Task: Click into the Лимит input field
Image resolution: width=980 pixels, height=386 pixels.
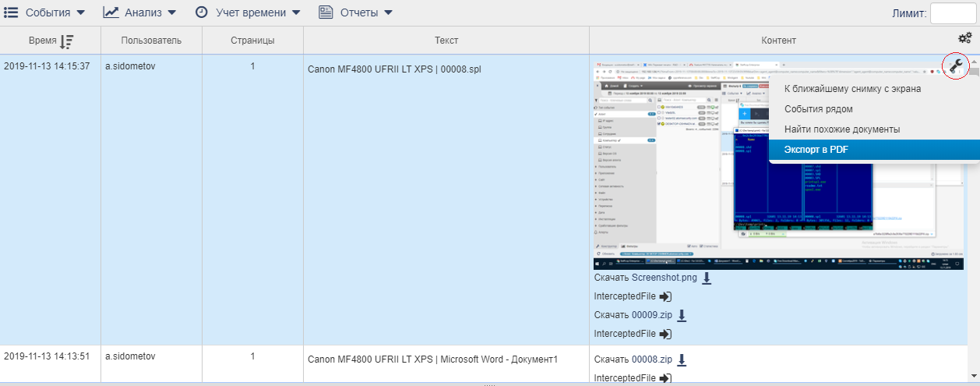Action: tap(953, 13)
